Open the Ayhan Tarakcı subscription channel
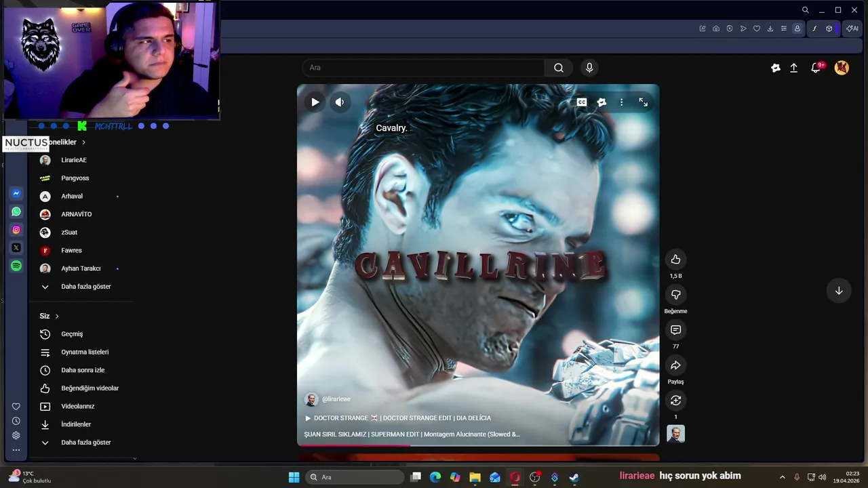 click(81, 268)
